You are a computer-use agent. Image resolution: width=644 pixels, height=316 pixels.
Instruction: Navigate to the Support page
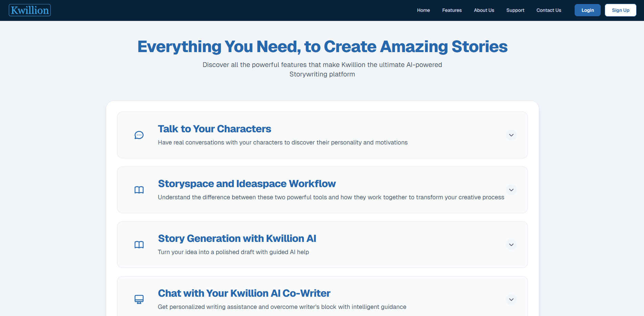(515, 10)
